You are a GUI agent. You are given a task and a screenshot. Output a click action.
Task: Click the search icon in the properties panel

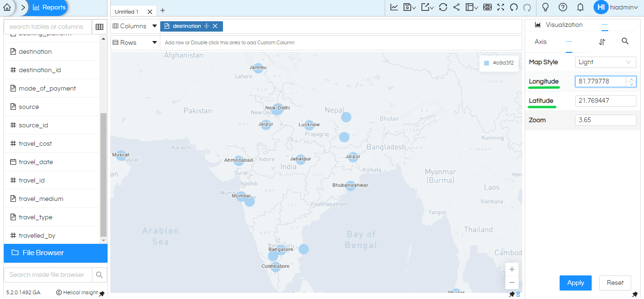pos(625,41)
